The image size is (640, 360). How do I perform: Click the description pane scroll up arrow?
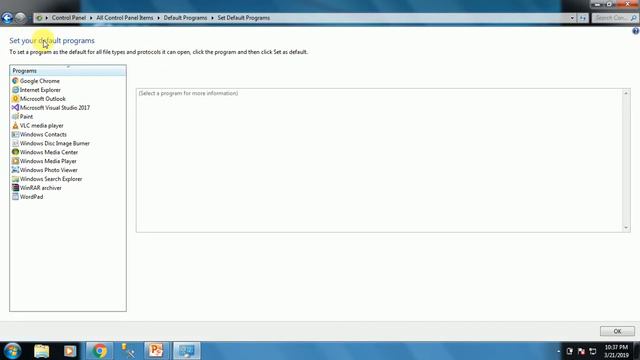coord(626,93)
